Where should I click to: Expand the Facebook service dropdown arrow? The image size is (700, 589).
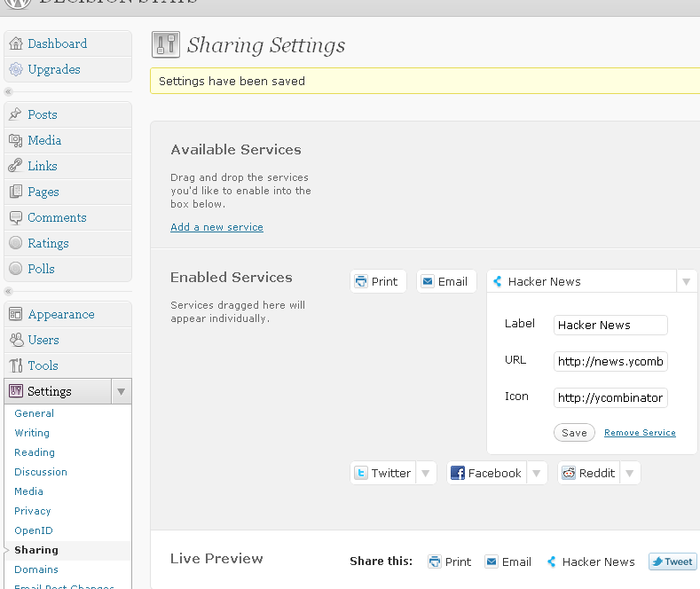537,473
